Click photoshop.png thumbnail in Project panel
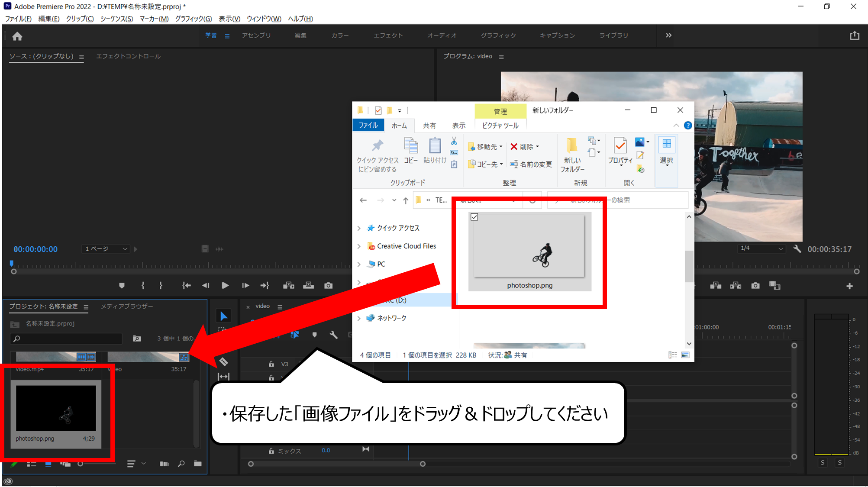This screenshot has width=868, height=487. click(56, 408)
